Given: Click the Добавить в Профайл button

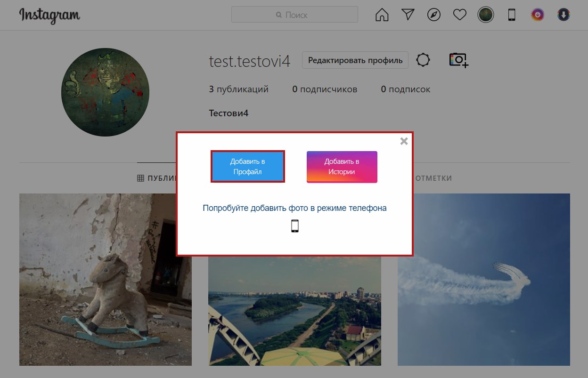Looking at the screenshot, I should tap(248, 167).
